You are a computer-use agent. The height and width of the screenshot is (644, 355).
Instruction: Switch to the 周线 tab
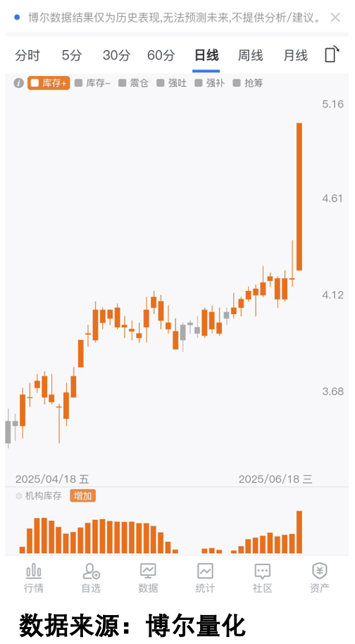tap(250, 55)
